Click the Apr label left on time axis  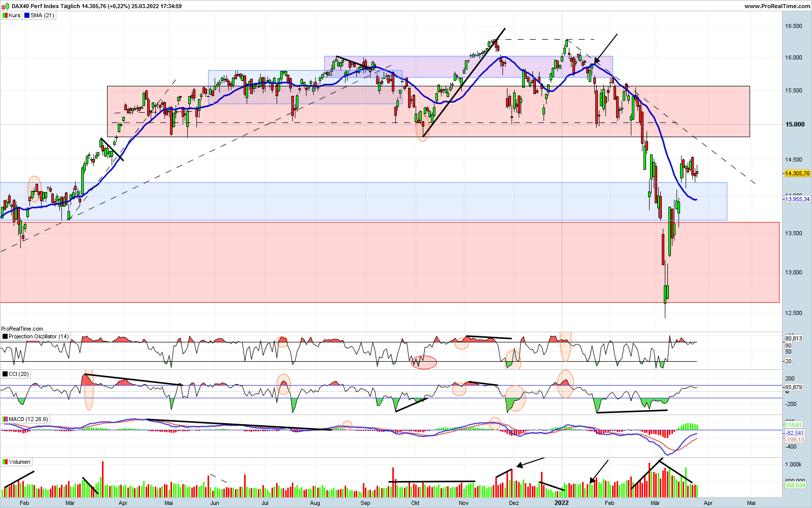pyautogui.click(x=123, y=503)
